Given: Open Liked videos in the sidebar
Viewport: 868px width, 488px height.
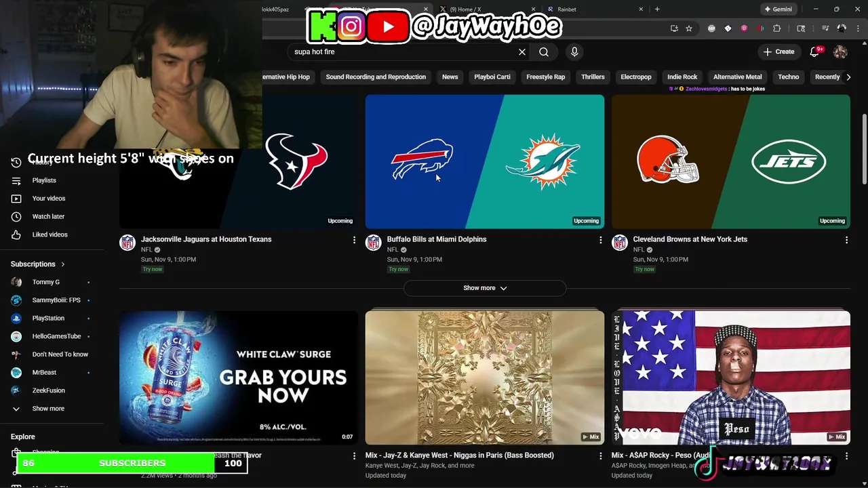Looking at the screenshot, I should [50, 235].
